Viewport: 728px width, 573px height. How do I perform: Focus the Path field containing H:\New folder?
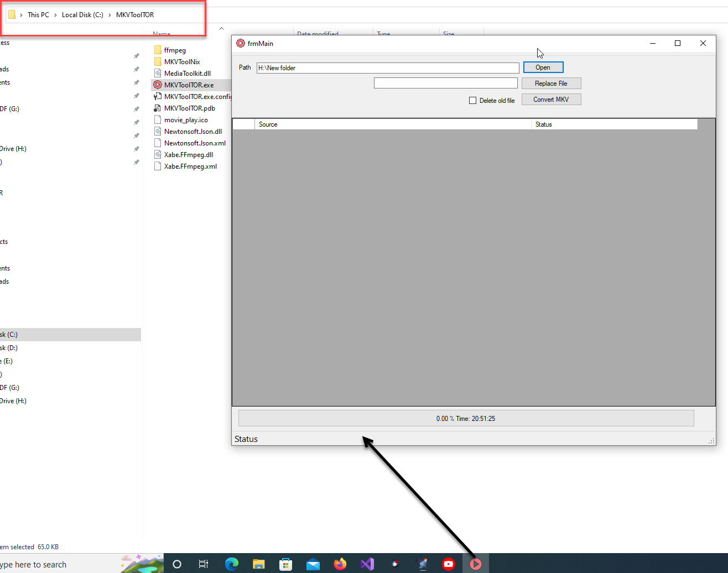(x=388, y=68)
